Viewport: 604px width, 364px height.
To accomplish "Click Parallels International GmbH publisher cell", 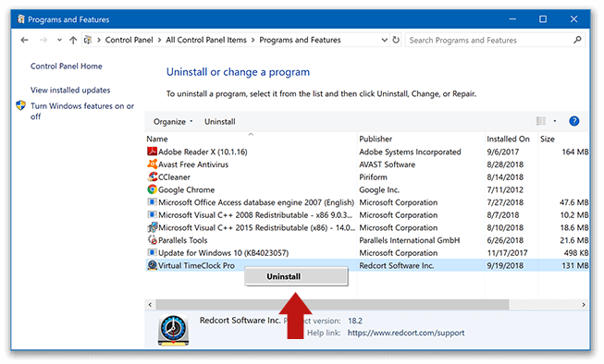I will [x=409, y=240].
